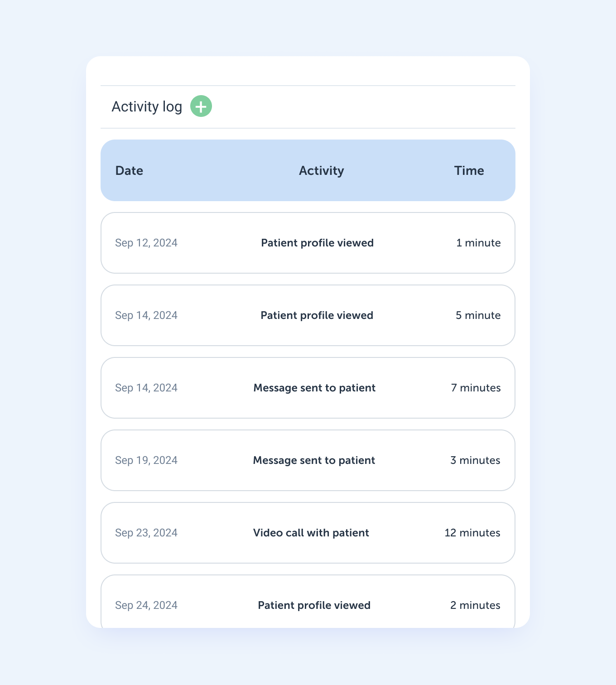Select the 3 minutes Message sent to patient entry

point(314,460)
